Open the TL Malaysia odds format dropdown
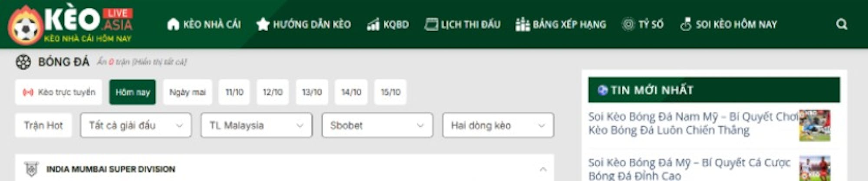Viewport: 868px width, 181px height. (256, 125)
